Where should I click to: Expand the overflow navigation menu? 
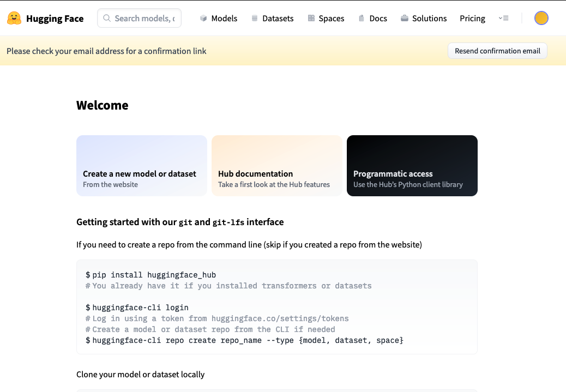(503, 18)
